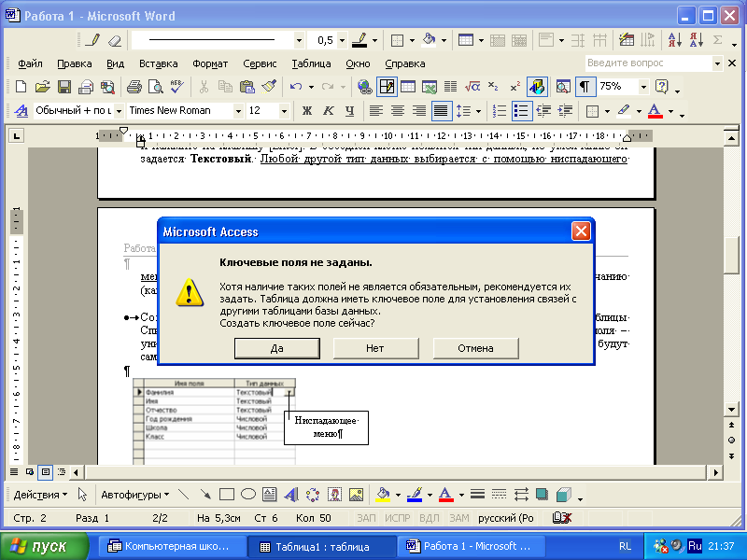Toggle Underline (Ч) formatting
The image size is (747, 560).
[x=349, y=111]
